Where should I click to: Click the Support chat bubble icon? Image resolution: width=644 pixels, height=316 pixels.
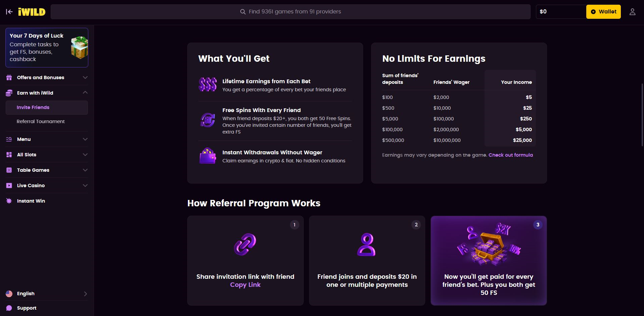point(9,308)
